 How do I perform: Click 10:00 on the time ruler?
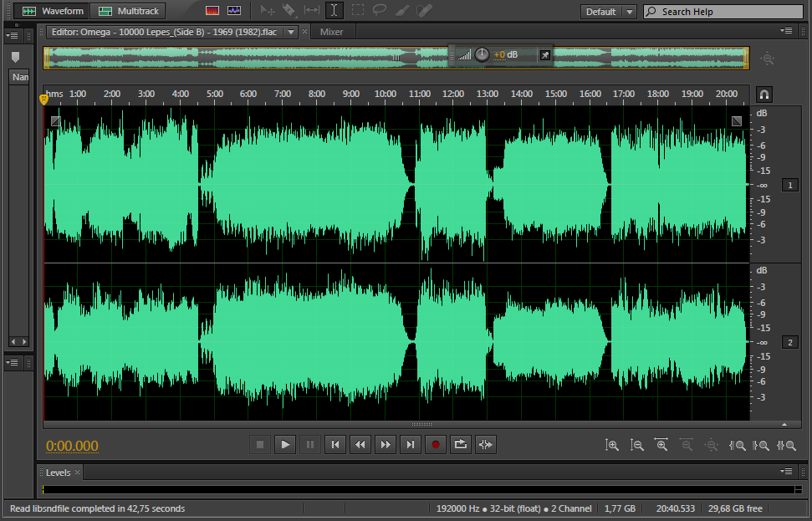click(386, 94)
